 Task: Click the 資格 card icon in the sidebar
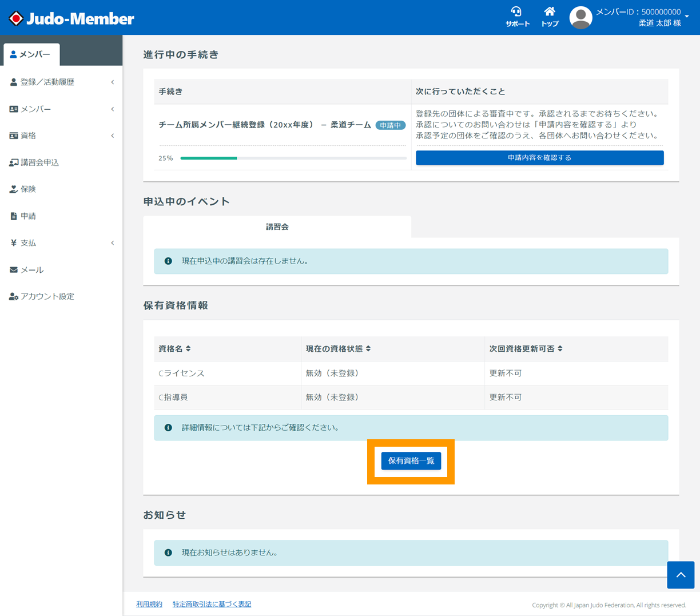point(14,136)
